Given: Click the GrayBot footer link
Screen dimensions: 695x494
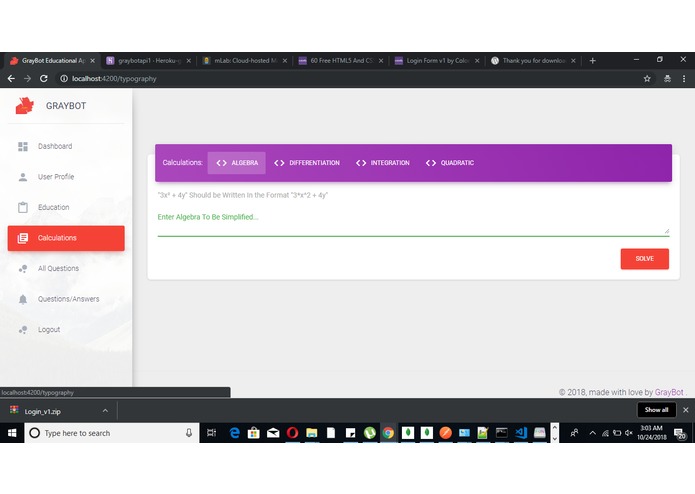Looking at the screenshot, I should pos(669,392).
